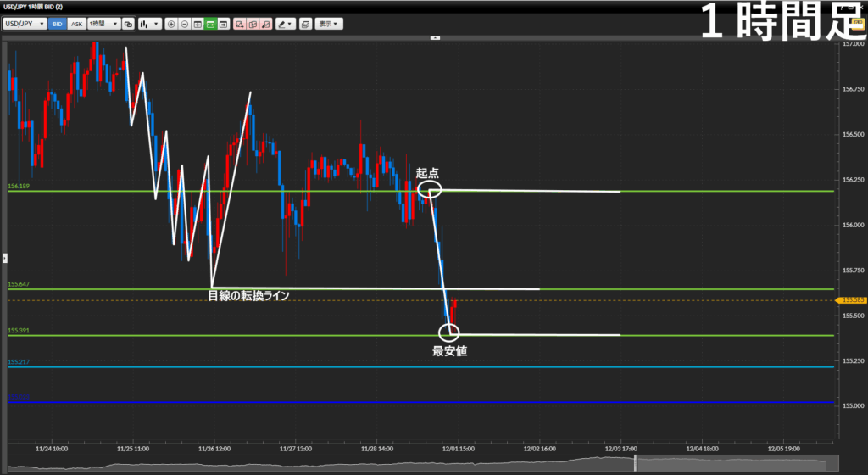Zoom in with the plus magnifier
The width and height of the screenshot is (868, 475).
(x=172, y=24)
